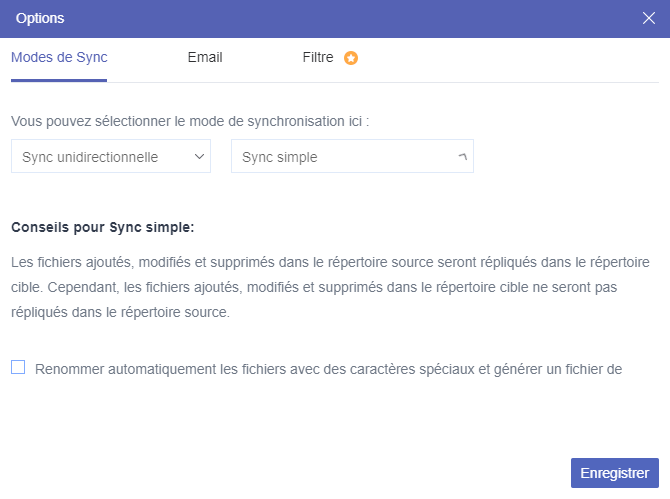This screenshot has width=670, height=499.
Task: Click the small arrow on Sync simple box
Action: pos(461,157)
